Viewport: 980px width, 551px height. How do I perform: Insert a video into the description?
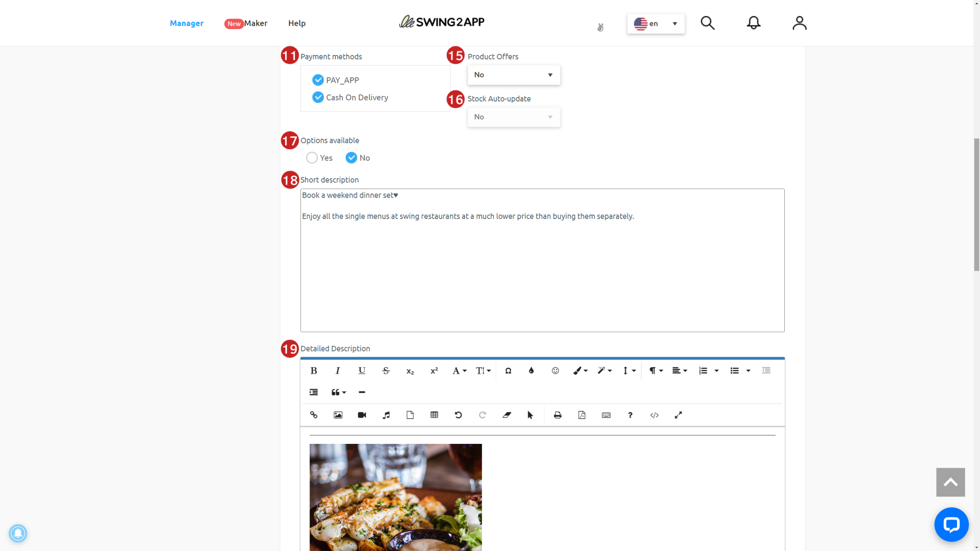pos(361,415)
